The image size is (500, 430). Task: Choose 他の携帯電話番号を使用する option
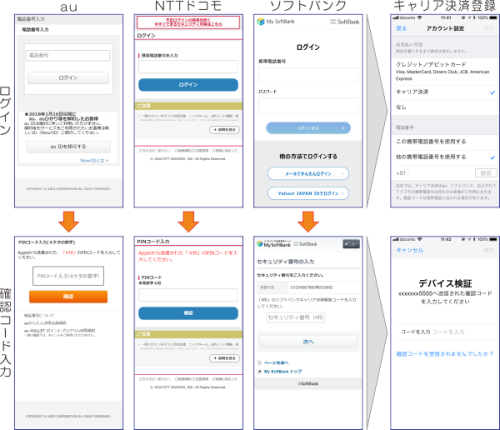click(445, 157)
